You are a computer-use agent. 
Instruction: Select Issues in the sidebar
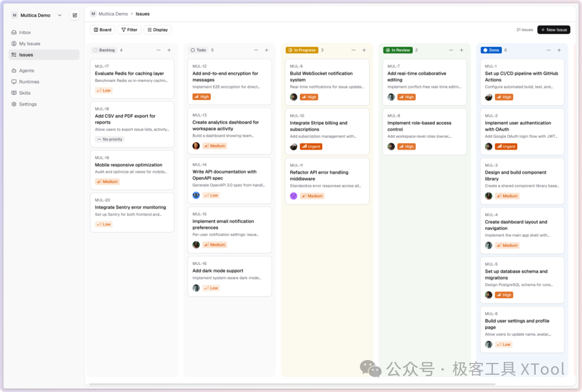pos(44,54)
